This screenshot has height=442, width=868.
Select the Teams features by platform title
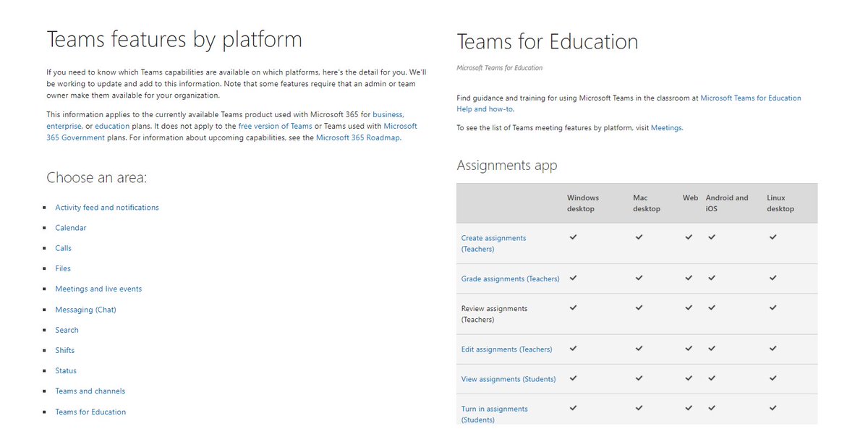174,40
